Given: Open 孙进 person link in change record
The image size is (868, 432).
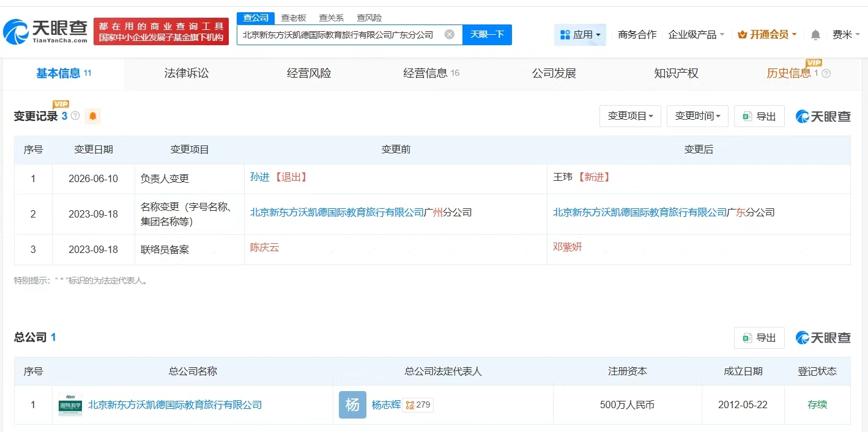Looking at the screenshot, I should [260, 177].
